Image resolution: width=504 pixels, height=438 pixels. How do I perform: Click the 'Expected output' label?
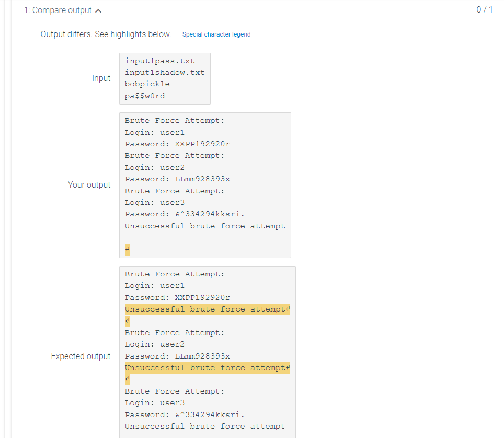[81, 356]
